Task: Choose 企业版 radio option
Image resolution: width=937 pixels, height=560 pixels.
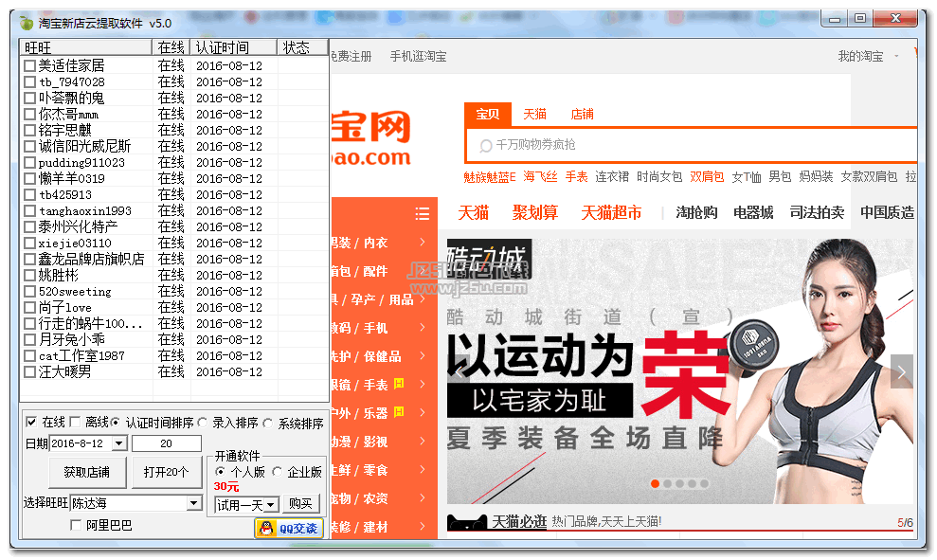Action: 278,472
